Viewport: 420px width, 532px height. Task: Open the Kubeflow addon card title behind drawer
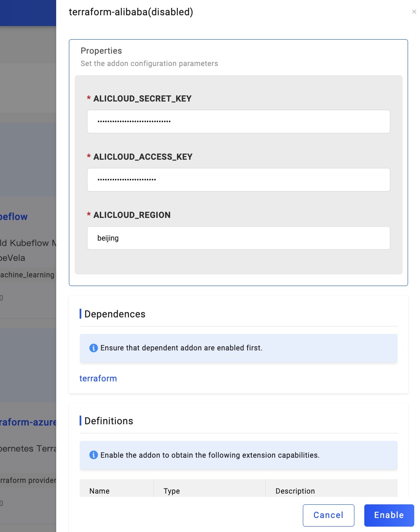click(14, 217)
